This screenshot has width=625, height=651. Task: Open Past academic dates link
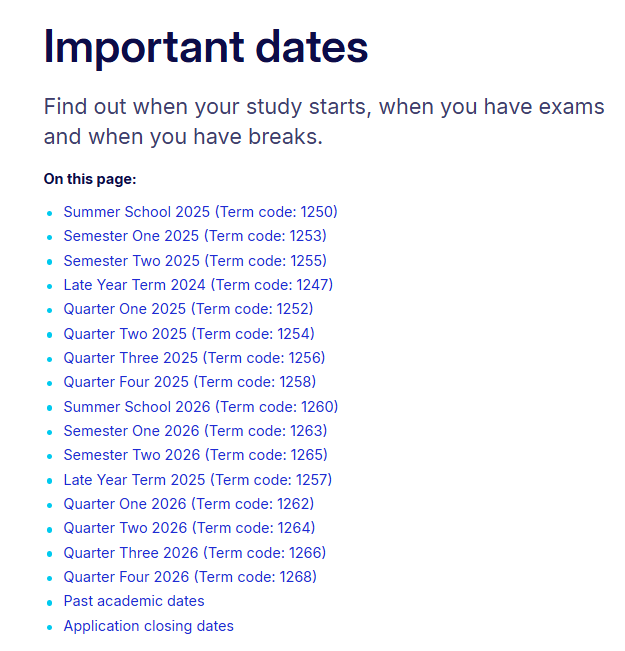(x=134, y=601)
